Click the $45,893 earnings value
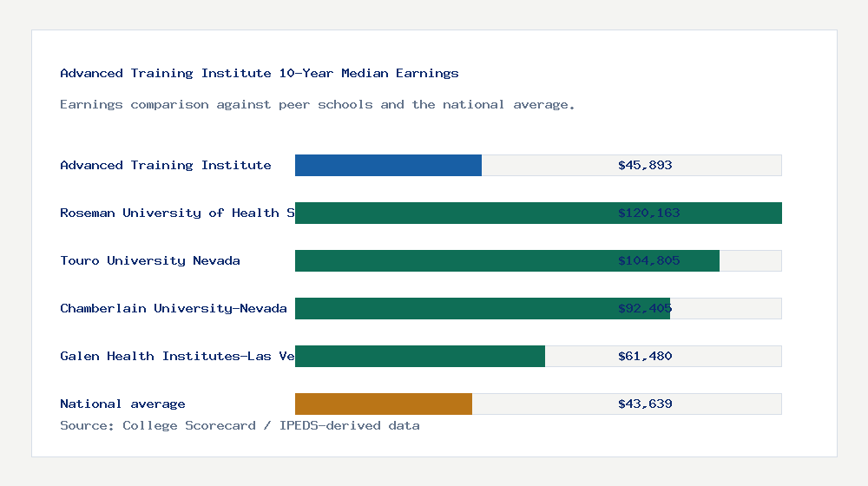Image resolution: width=868 pixels, height=486 pixels. (645, 165)
